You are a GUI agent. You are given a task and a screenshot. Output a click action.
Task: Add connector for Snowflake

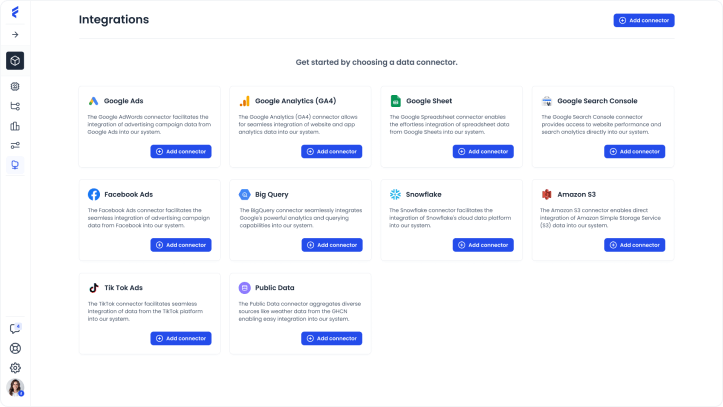483,245
